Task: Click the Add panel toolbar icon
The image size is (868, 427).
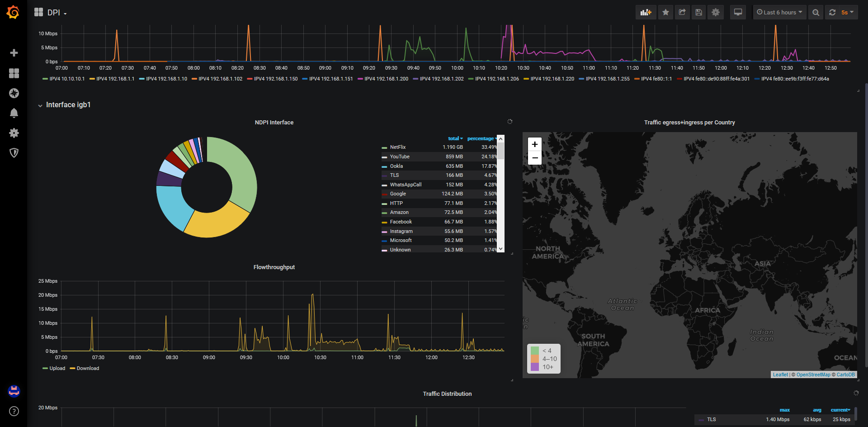Action: [646, 12]
